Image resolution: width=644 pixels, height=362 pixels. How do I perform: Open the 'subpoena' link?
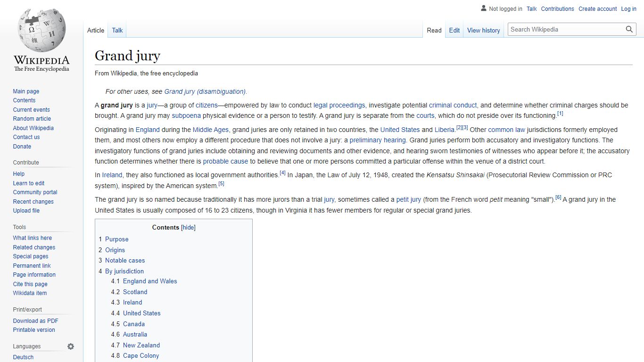coord(186,115)
